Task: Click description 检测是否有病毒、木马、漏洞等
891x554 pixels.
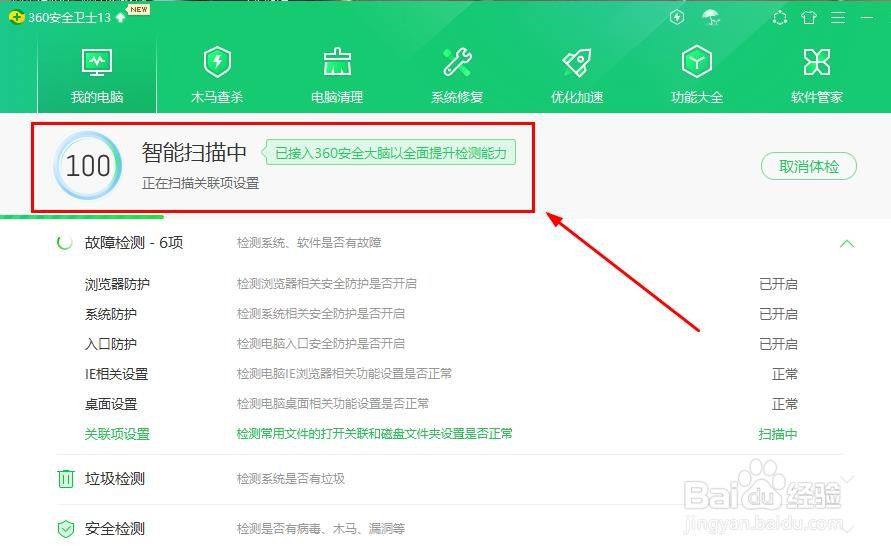Action: [x=320, y=529]
